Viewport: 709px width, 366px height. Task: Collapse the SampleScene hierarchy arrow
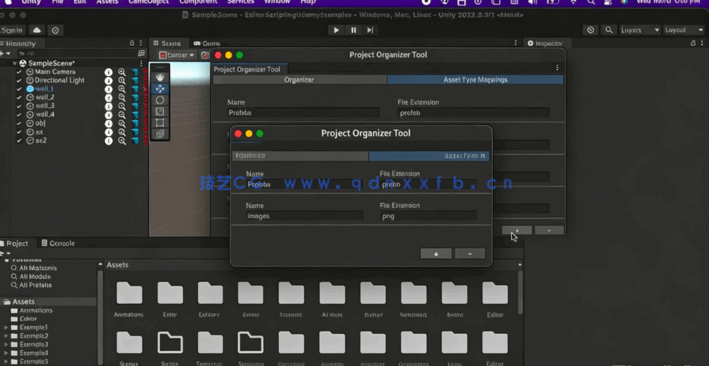coord(14,63)
